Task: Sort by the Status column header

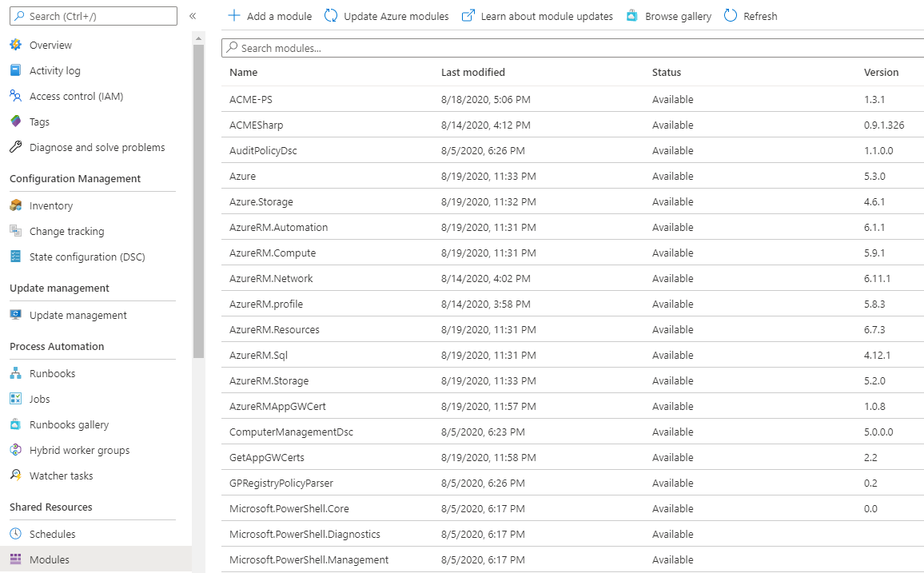Action: [x=667, y=72]
